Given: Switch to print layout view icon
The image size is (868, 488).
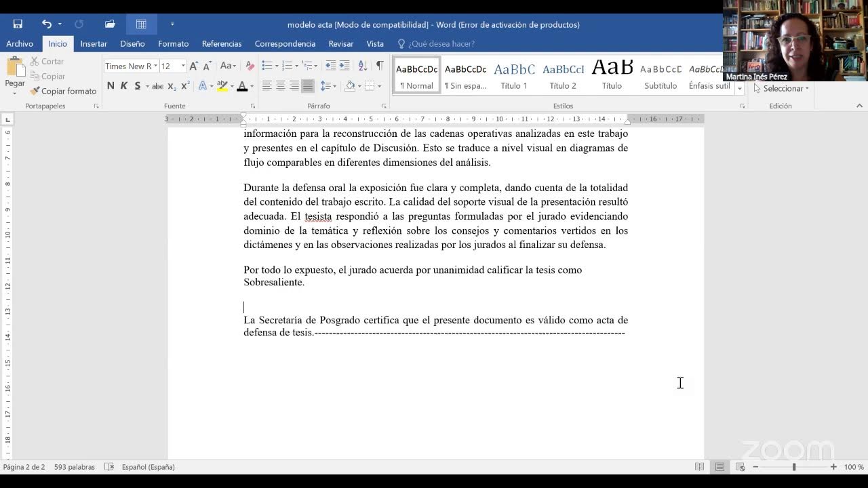Looking at the screenshot, I should point(719,467).
